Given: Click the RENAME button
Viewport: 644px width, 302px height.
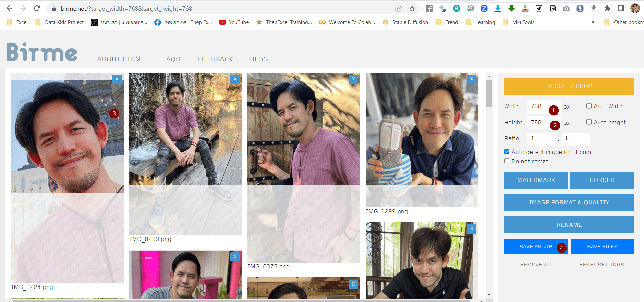Looking at the screenshot, I should [569, 225].
